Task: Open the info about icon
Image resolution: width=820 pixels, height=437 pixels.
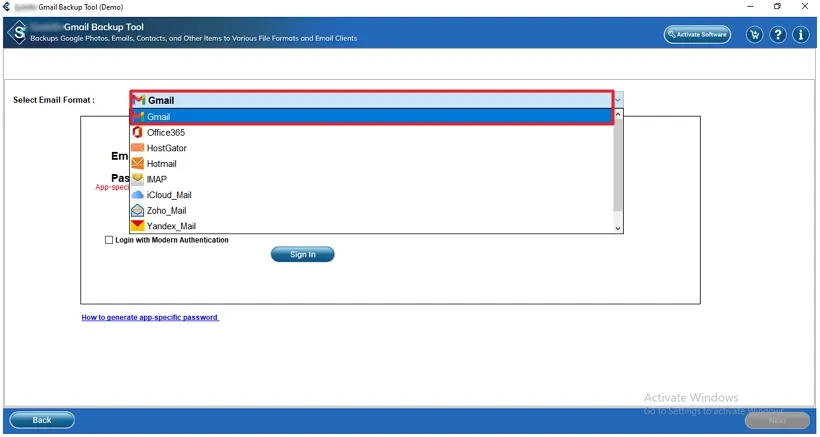Action: coord(801,35)
